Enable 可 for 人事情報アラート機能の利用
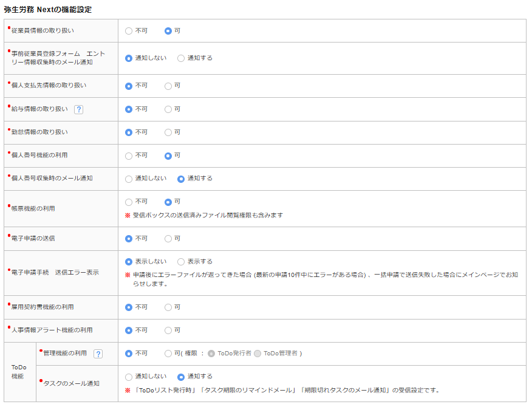Screen dimensions: 532x407 [168, 330]
